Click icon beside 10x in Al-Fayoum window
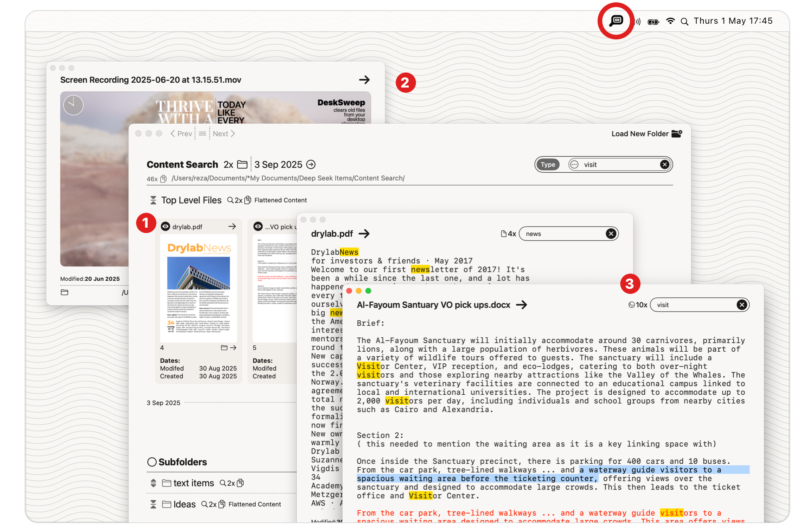Viewport: 803px width, 532px height. click(632, 305)
